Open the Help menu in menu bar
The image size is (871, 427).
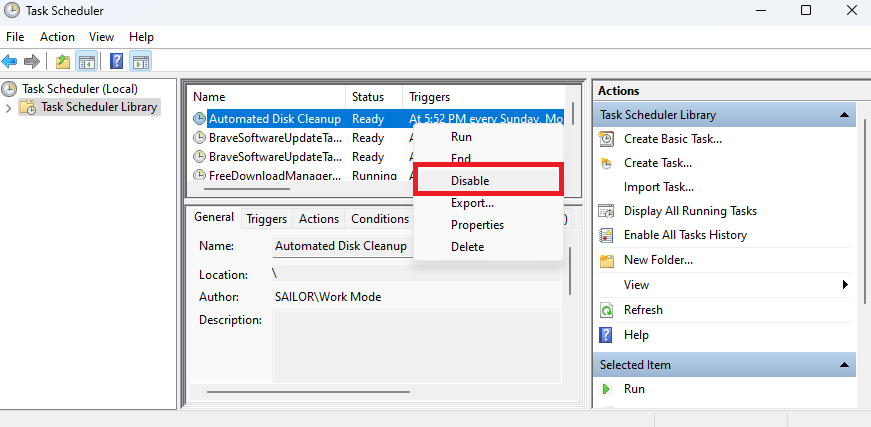point(141,37)
